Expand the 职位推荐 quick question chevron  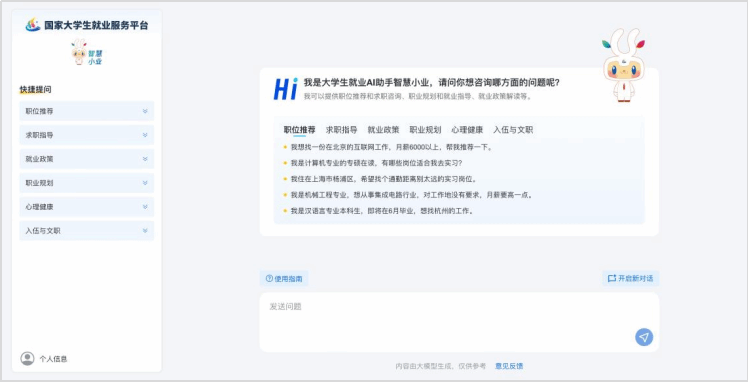(145, 111)
